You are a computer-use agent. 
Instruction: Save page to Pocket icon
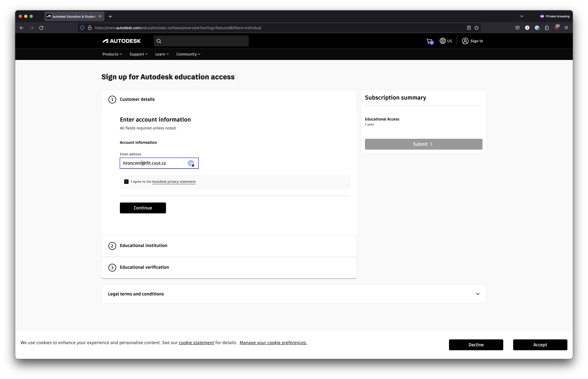[517, 28]
